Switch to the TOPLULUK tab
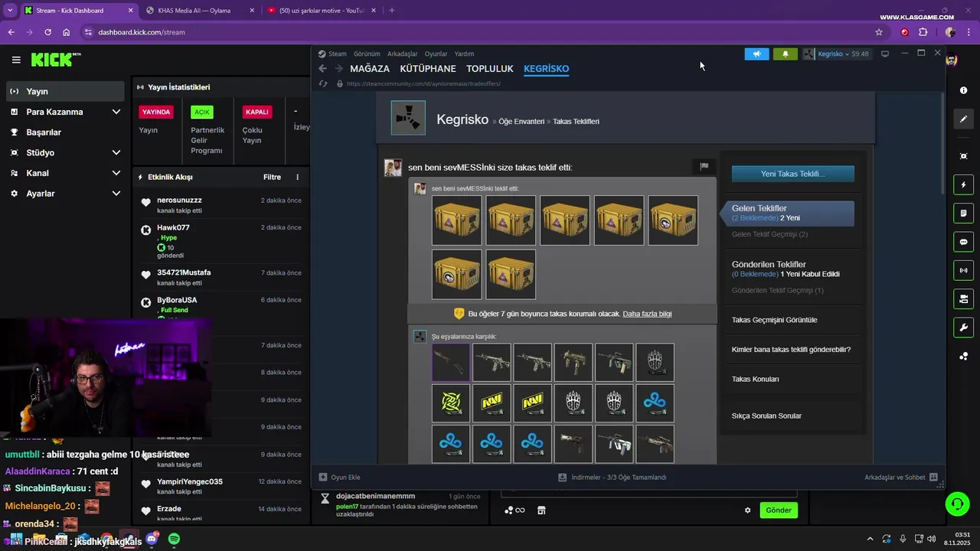980x551 pixels. click(490, 69)
